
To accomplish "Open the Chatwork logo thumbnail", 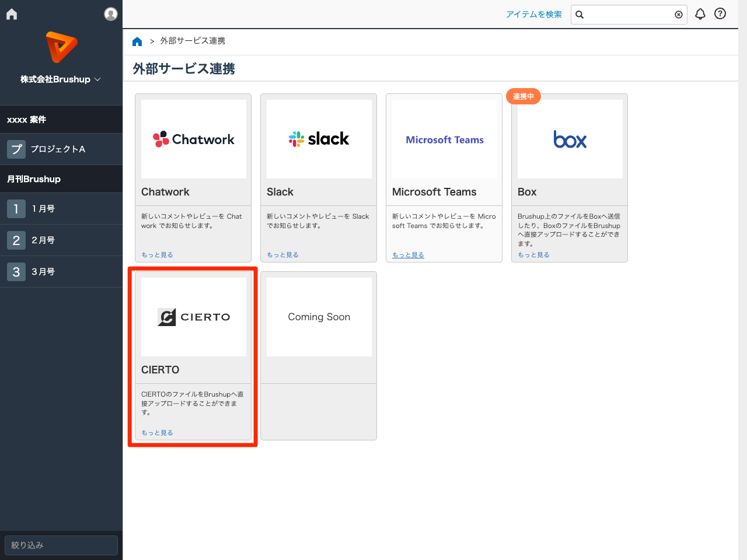I will point(194,139).
